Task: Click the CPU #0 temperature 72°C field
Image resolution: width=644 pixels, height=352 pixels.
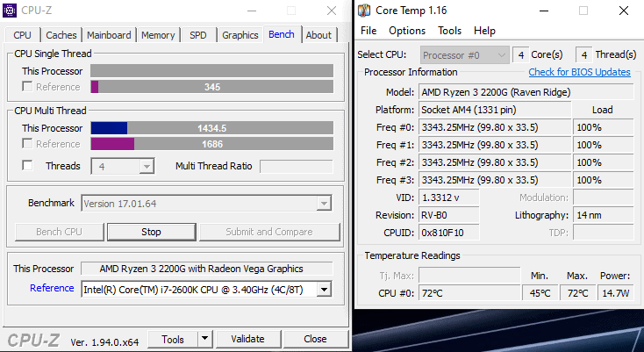Action: [x=469, y=293]
